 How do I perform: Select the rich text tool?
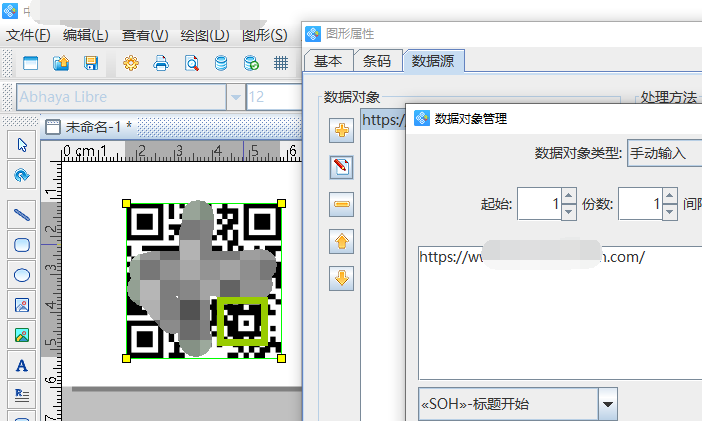tap(22, 395)
